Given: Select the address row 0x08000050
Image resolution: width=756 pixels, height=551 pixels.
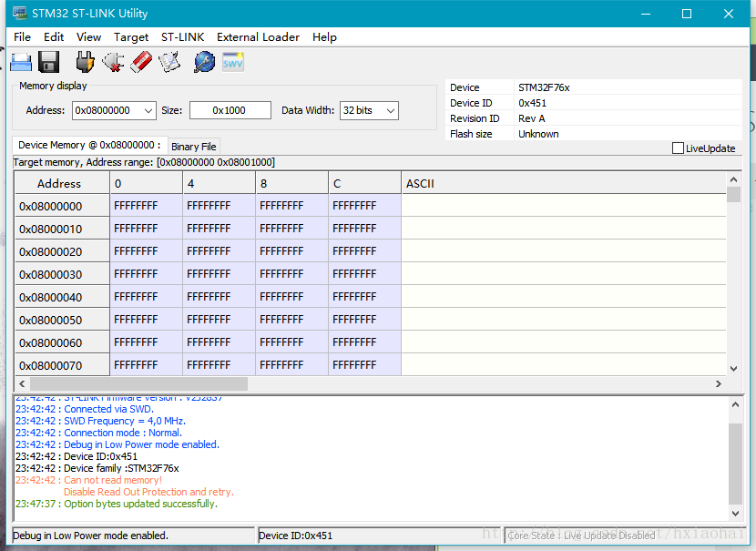Looking at the screenshot, I should click(x=62, y=320).
